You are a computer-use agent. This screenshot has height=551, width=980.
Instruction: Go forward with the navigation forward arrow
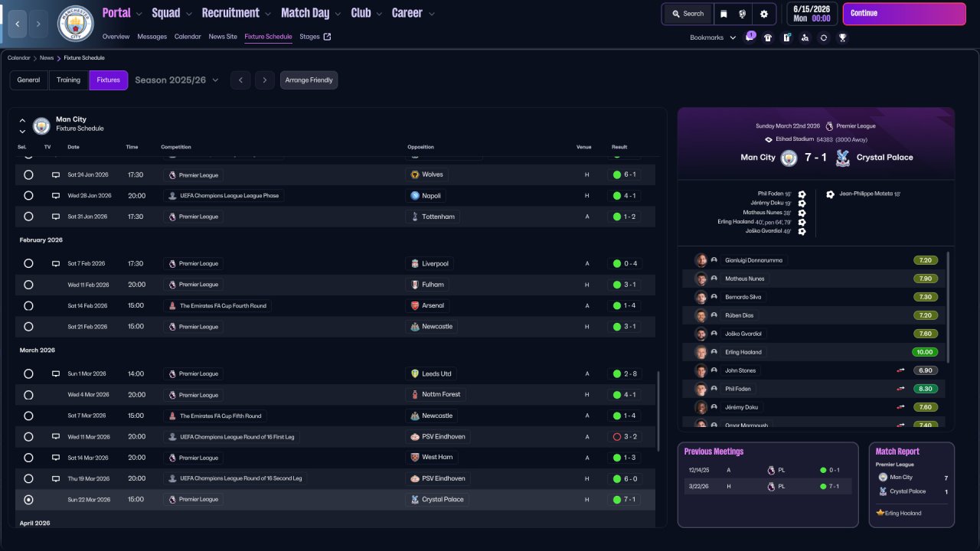pos(38,24)
